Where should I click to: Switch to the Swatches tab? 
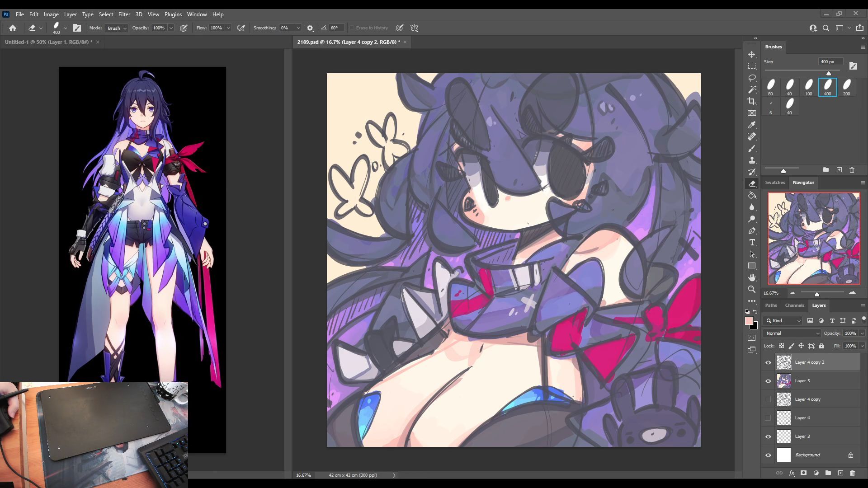tap(775, 183)
